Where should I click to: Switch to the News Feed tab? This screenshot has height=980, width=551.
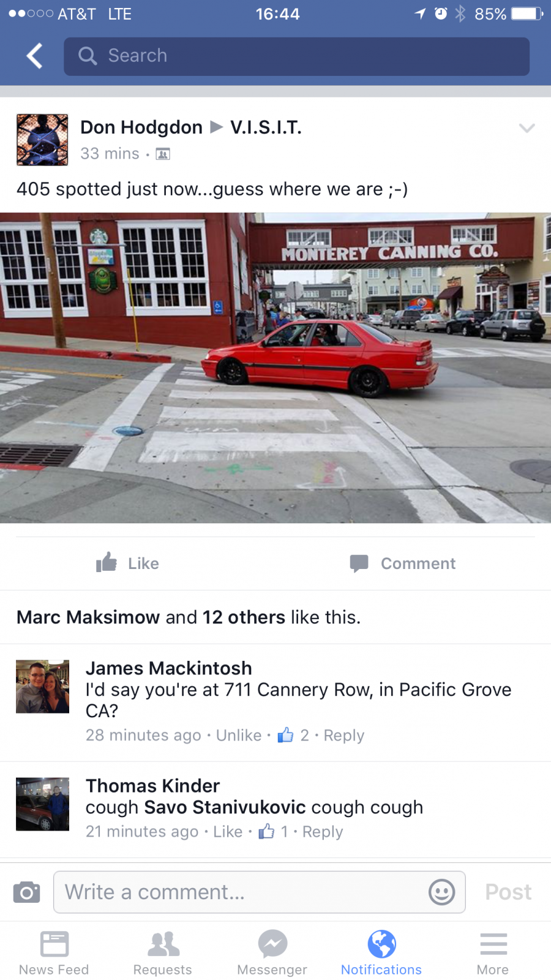54,953
